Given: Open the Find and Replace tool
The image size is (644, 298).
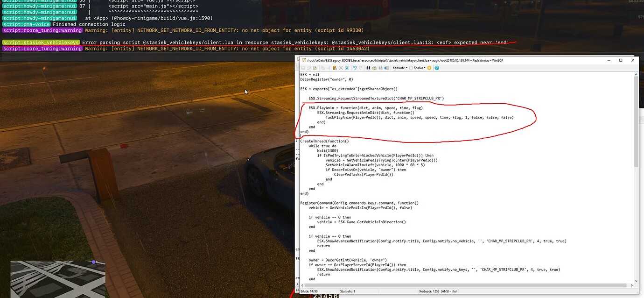Looking at the screenshot, I should click(375, 68).
